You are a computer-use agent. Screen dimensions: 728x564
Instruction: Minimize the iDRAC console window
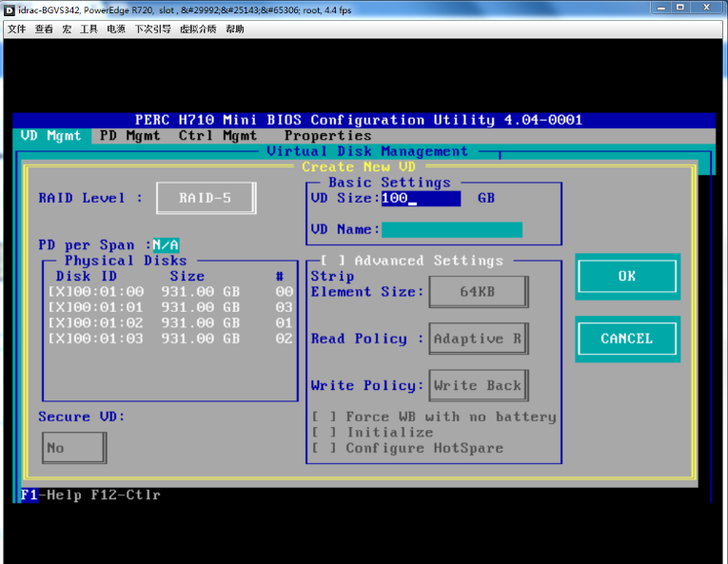(x=661, y=8)
